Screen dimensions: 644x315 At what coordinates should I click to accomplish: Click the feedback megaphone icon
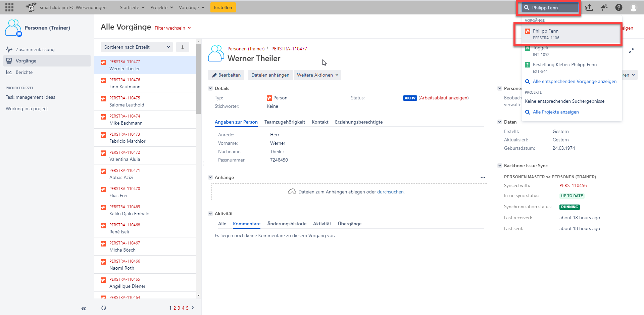(x=604, y=7)
